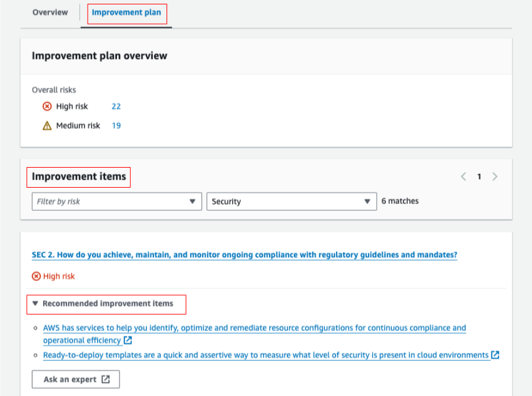Click the Medium risk label text

(x=78, y=126)
